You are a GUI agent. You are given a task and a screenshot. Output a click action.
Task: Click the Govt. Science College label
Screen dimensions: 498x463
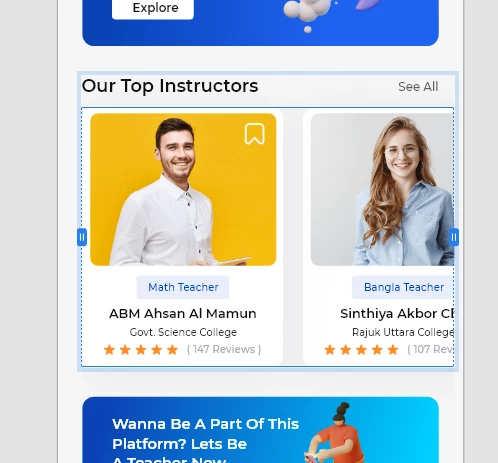pos(183,332)
